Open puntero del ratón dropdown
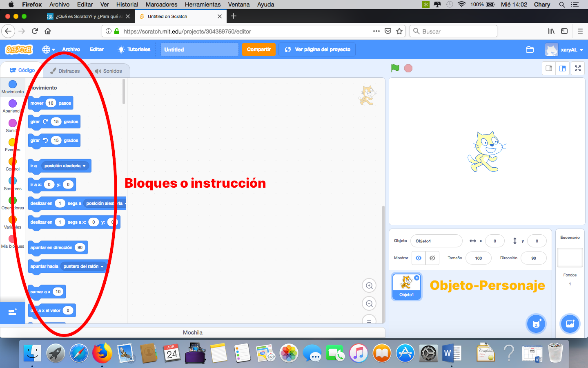The image size is (588, 368). [83, 267]
